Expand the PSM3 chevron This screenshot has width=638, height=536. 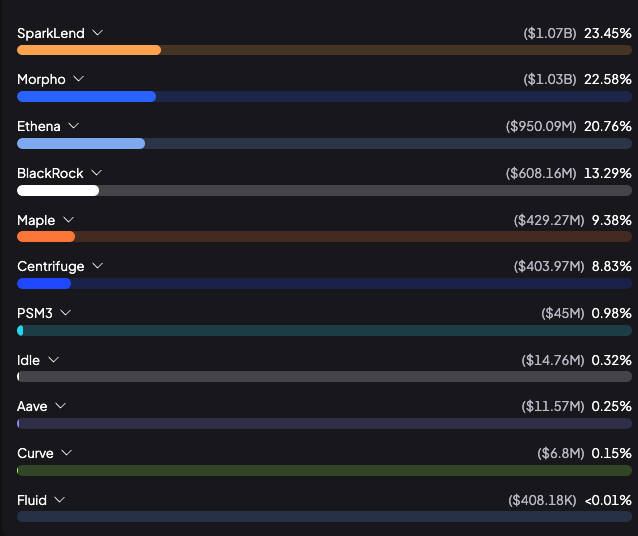pos(66,313)
